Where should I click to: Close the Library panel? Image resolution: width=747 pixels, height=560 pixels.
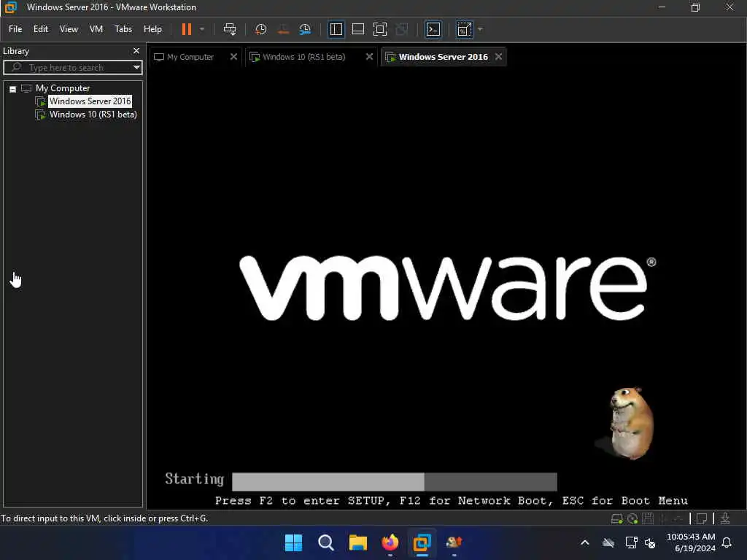136,51
